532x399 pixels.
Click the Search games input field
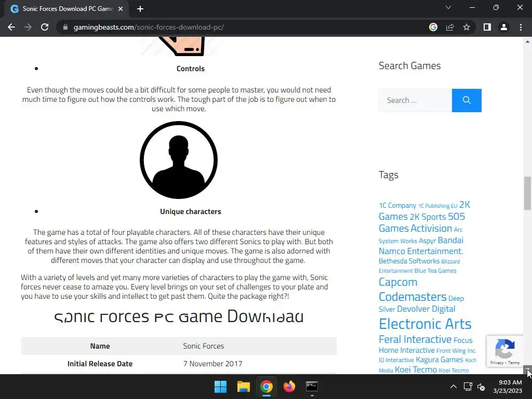click(x=415, y=100)
